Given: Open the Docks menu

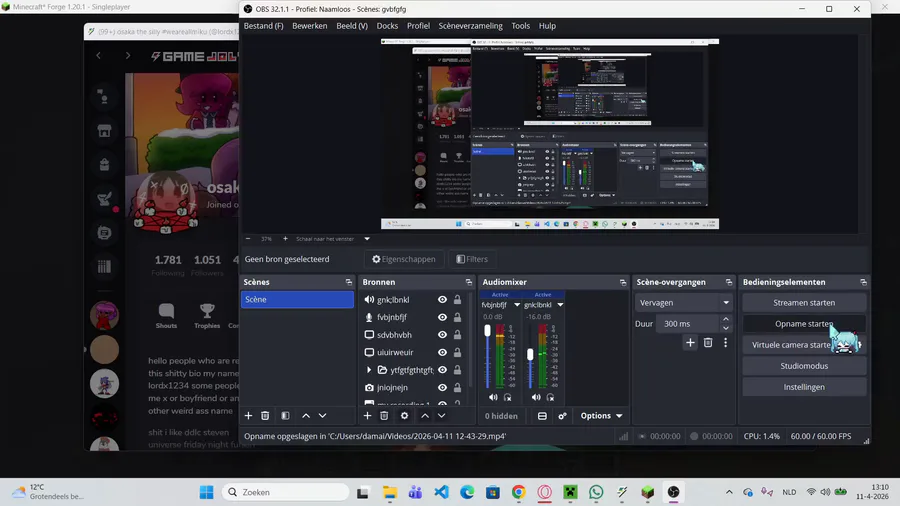Looking at the screenshot, I should point(387,26).
